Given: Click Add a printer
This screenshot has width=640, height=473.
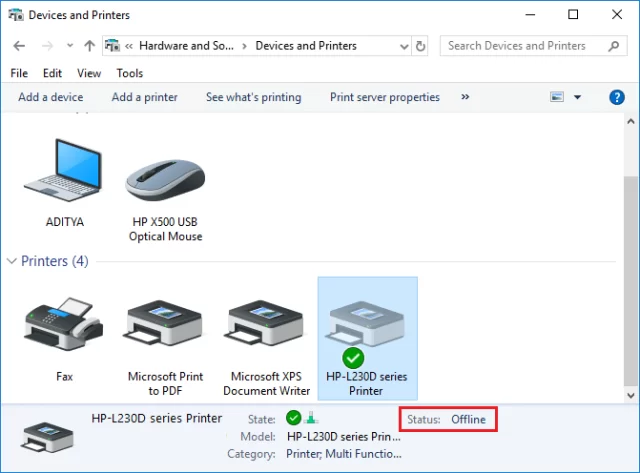Looking at the screenshot, I should pyautogui.click(x=144, y=97).
